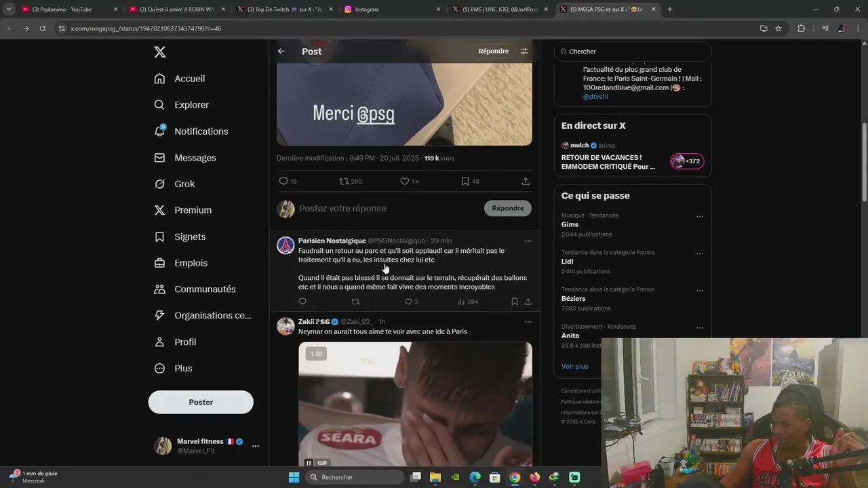This screenshot has width=868, height=488.
Task: Open Marvel fitness account options dots
Action: 256,446
